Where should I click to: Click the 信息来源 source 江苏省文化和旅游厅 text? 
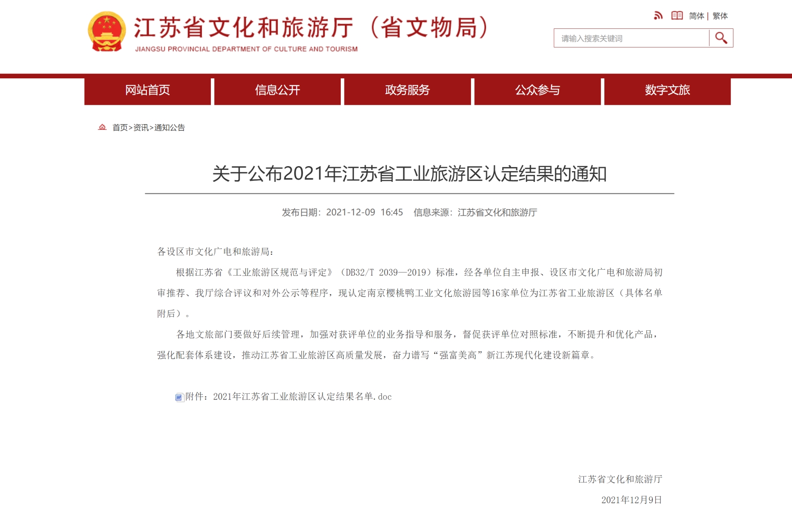click(499, 212)
